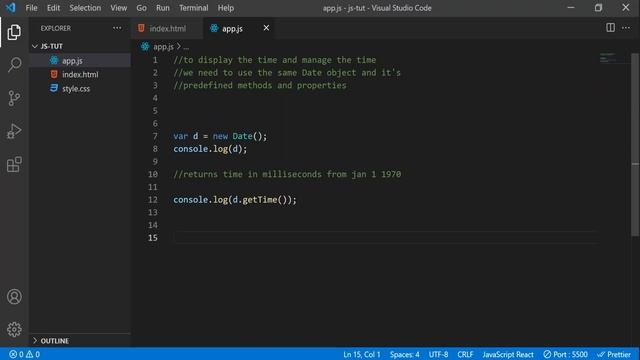Image resolution: width=640 pixels, height=360 pixels.
Task: Click line number 7 in gutter
Action: [155, 136]
